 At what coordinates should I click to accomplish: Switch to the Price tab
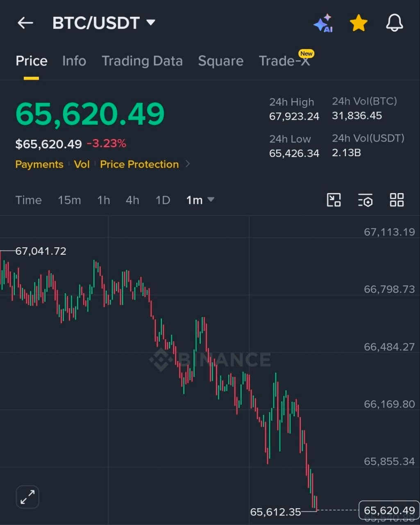32,61
